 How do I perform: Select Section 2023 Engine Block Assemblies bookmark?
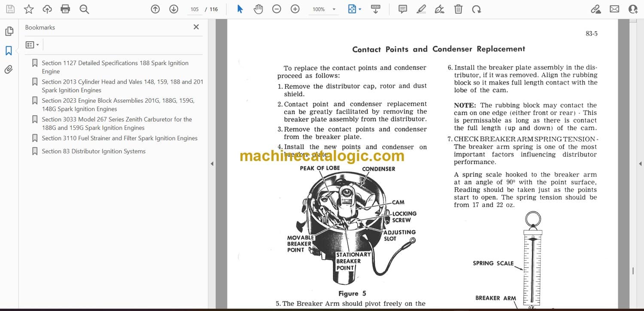point(118,105)
